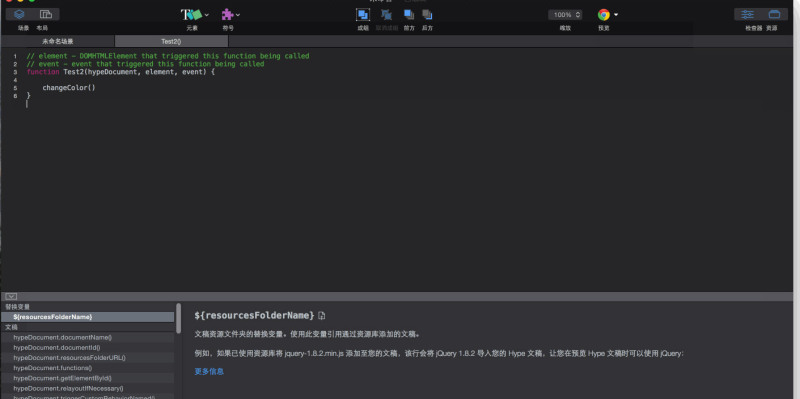
Task: Select hypeDocument.documentName() entry
Action: (87, 337)
